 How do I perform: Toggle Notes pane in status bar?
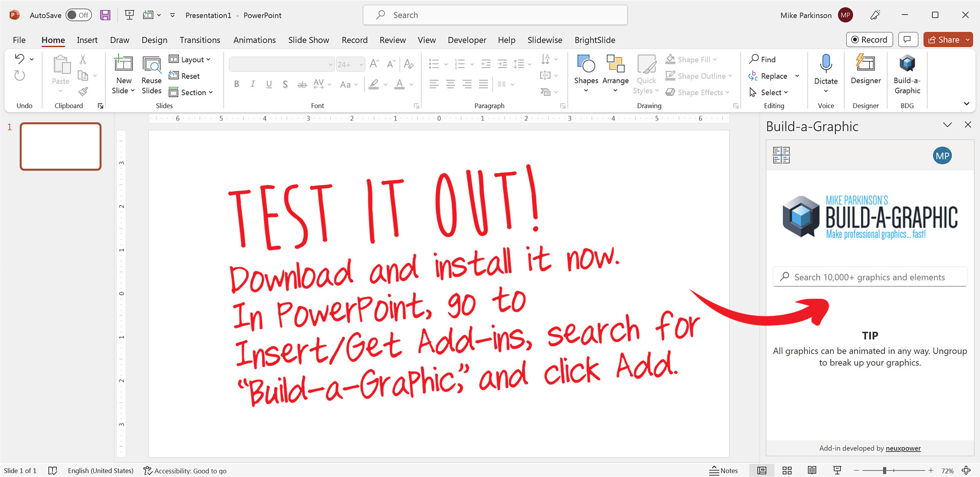pyautogui.click(x=723, y=470)
